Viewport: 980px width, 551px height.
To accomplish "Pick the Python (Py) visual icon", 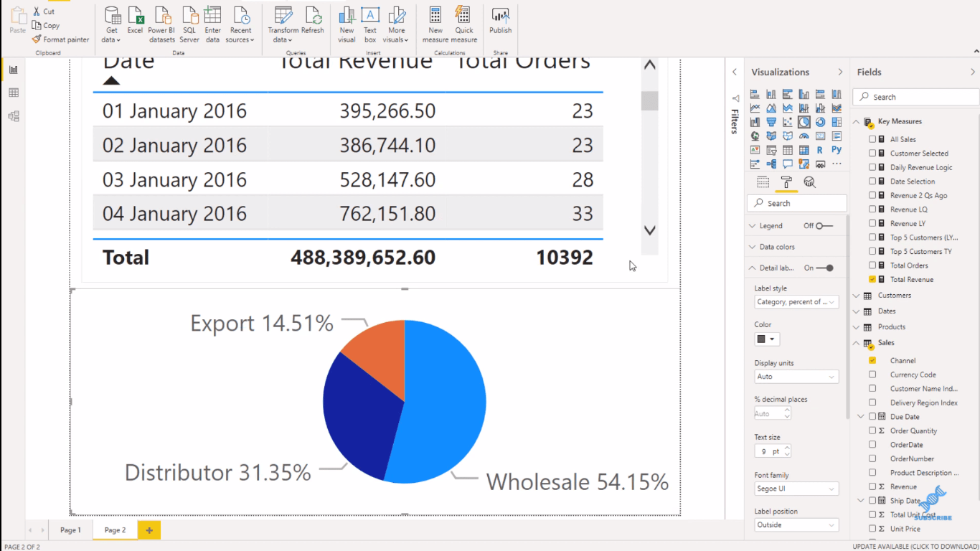I will (x=837, y=149).
